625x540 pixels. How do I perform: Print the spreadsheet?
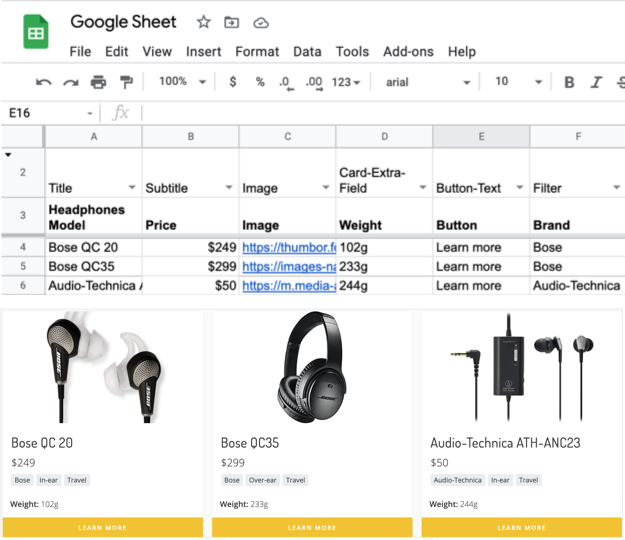[98, 82]
